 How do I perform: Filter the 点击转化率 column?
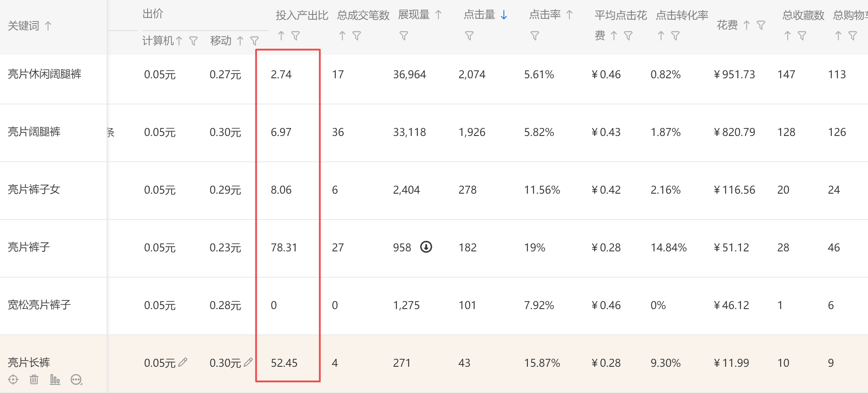coord(675,36)
